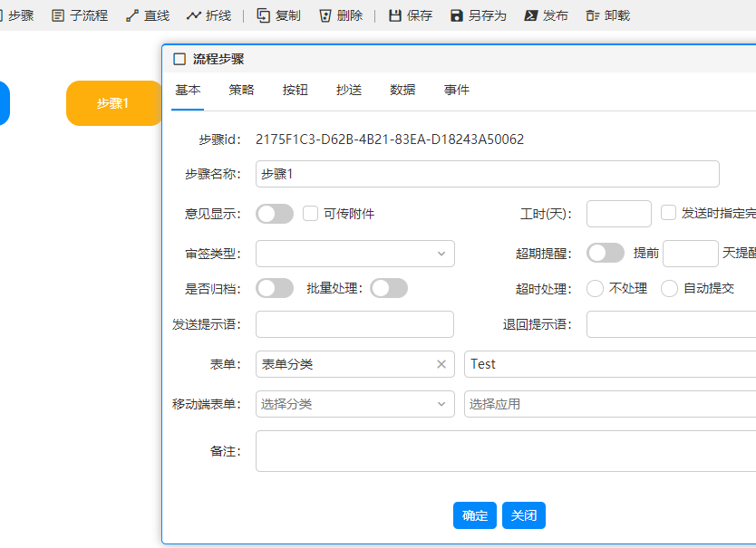Click the 发布 publish icon

tap(531, 16)
